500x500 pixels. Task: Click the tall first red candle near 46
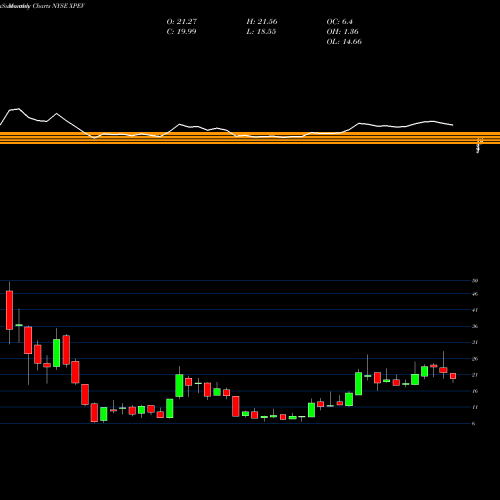(x=9, y=310)
